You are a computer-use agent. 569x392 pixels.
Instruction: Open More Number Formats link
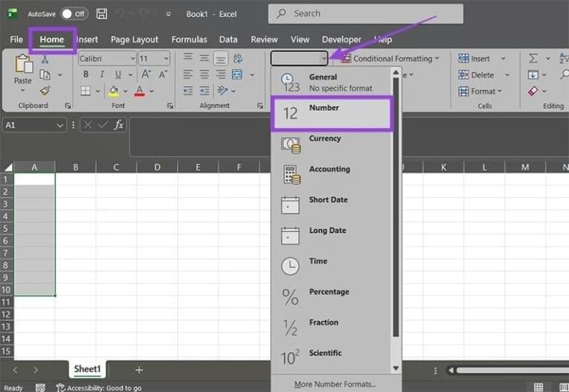334,384
